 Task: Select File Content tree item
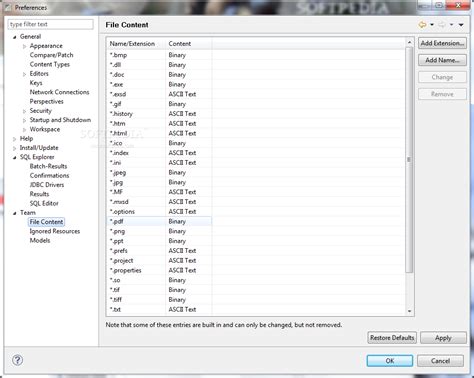46,222
